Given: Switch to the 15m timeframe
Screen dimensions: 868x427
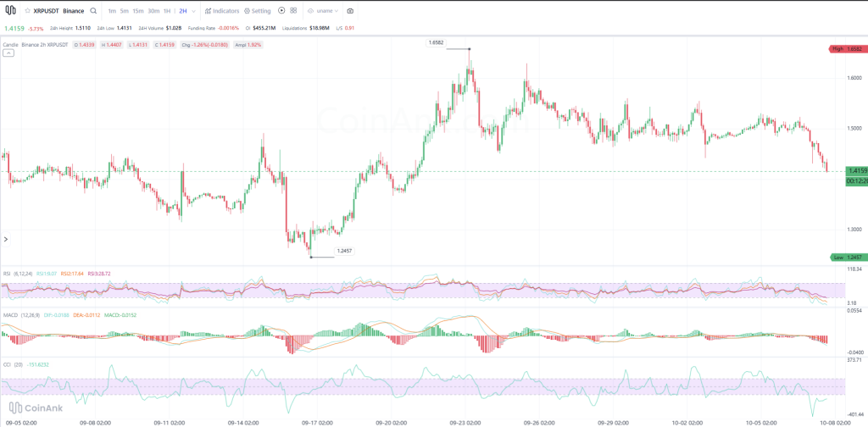Looking at the screenshot, I should tap(138, 10).
